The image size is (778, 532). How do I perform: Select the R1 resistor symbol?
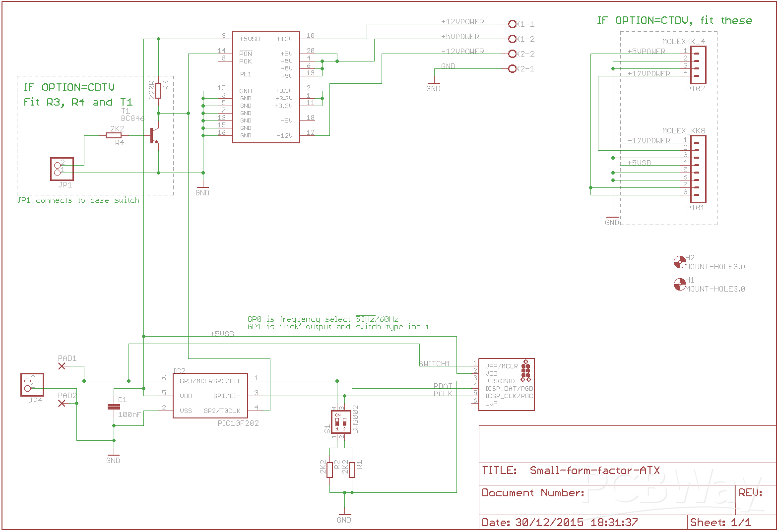click(352, 470)
